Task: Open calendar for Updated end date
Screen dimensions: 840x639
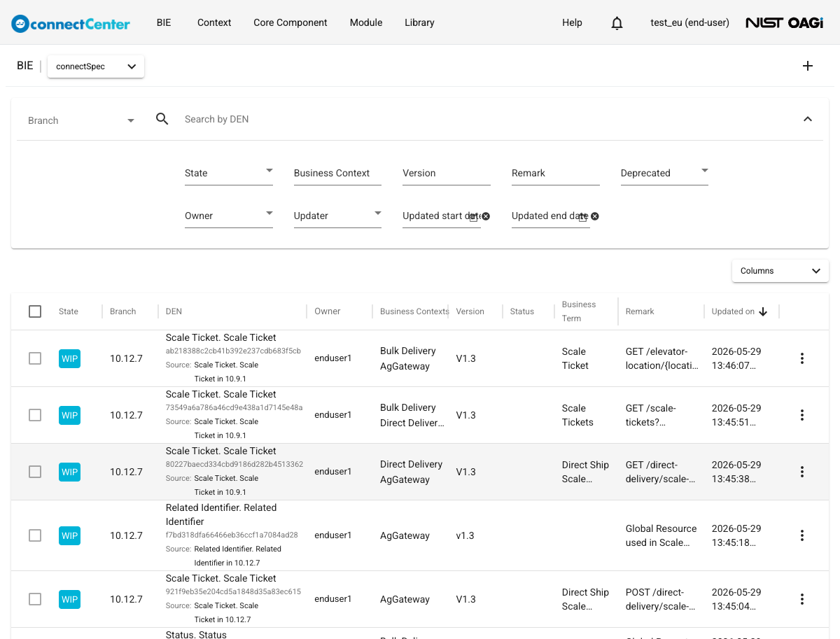Action: 582,218
